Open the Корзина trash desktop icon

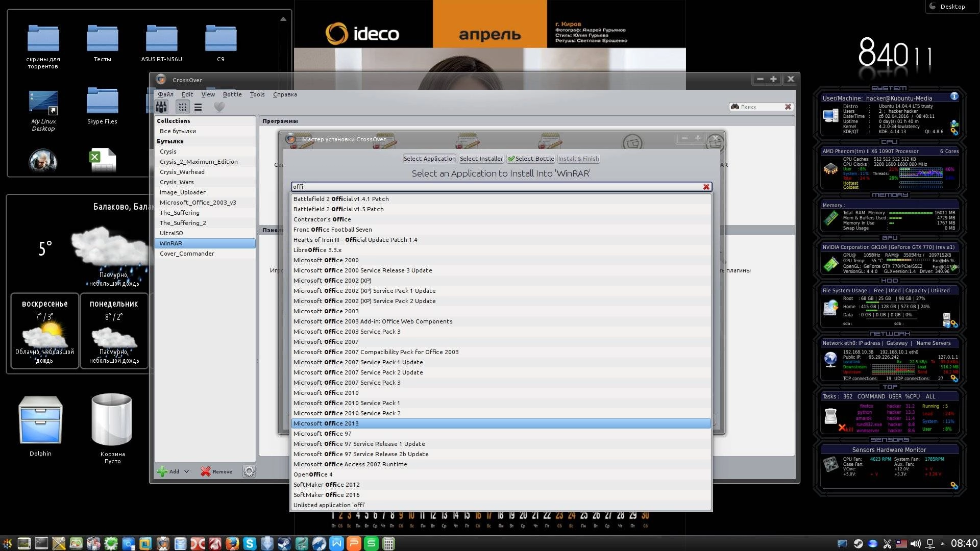click(x=112, y=428)
